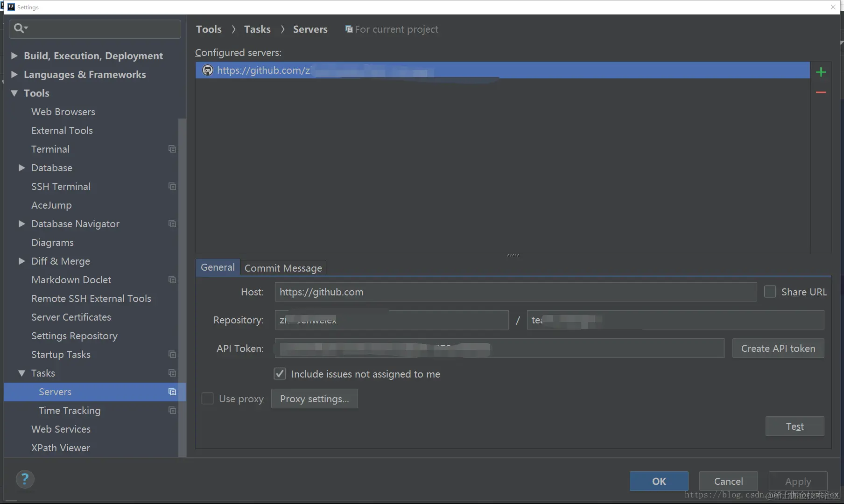The image size is (844, 504).
Task: Open Markdown Doclet settings
Action: point(71,280)
